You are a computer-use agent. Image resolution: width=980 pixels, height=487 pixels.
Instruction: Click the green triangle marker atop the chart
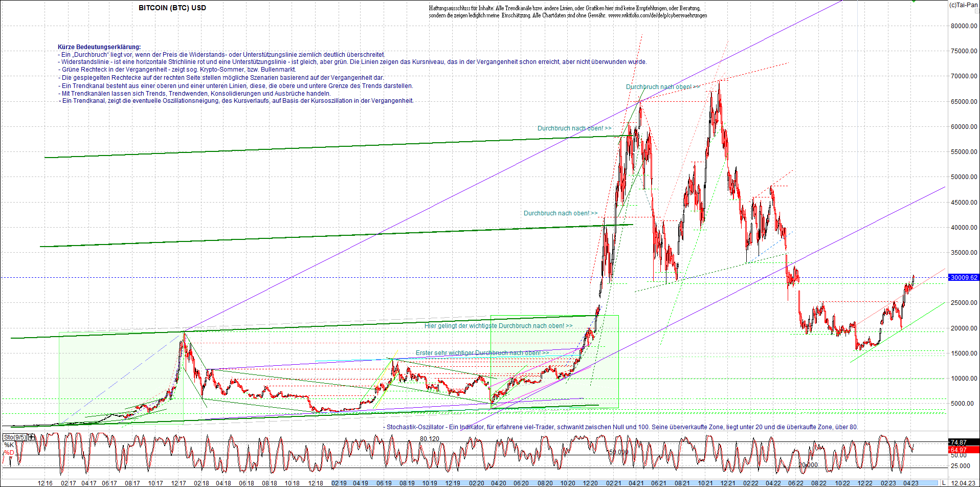click(x=914, y=2)
